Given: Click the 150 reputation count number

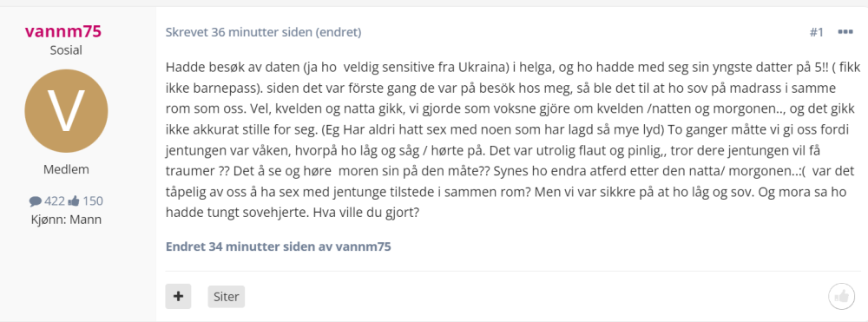Looking at the screenshot, I should (x=93, y=200).
